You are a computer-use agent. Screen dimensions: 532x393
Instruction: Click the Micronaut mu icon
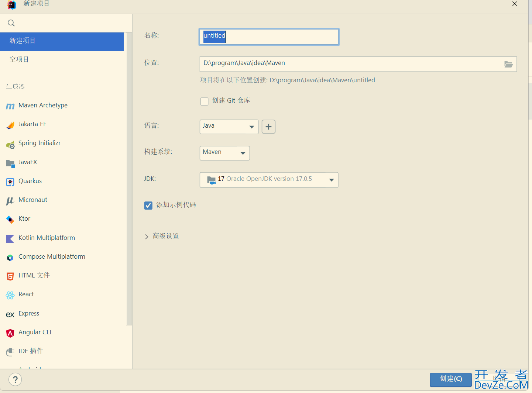point(10,201)
